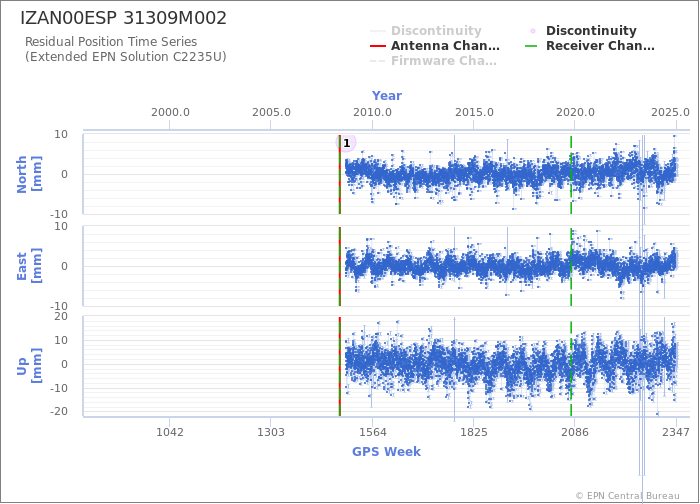Click the EPN Central Bureau credit
The image size is (700, 504).
coord(628,496)
